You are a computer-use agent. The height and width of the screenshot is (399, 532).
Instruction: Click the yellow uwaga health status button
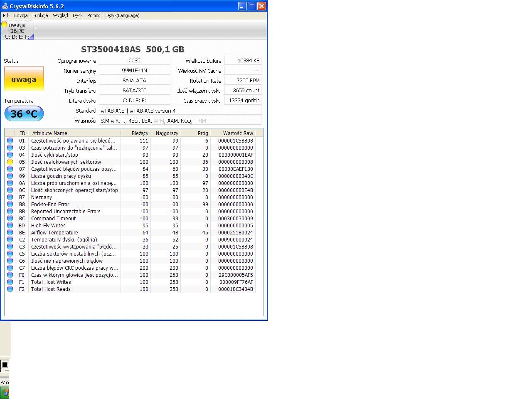pyautogui.click(x=24, y=79)
